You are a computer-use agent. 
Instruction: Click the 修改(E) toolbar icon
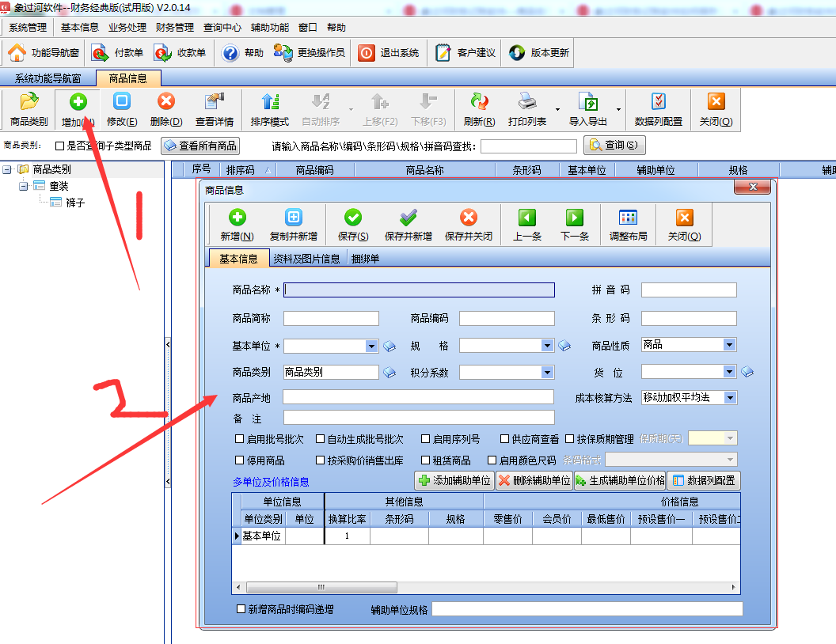click(122, 101)
